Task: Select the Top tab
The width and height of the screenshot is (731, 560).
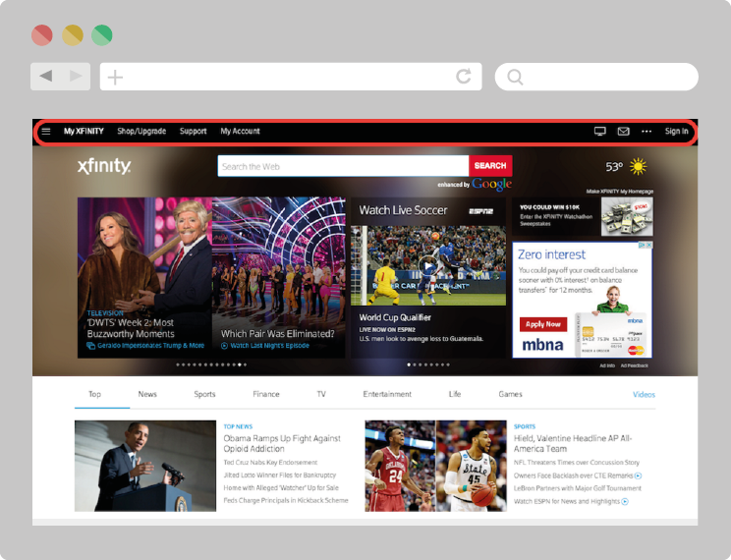Action: point(94,395)
